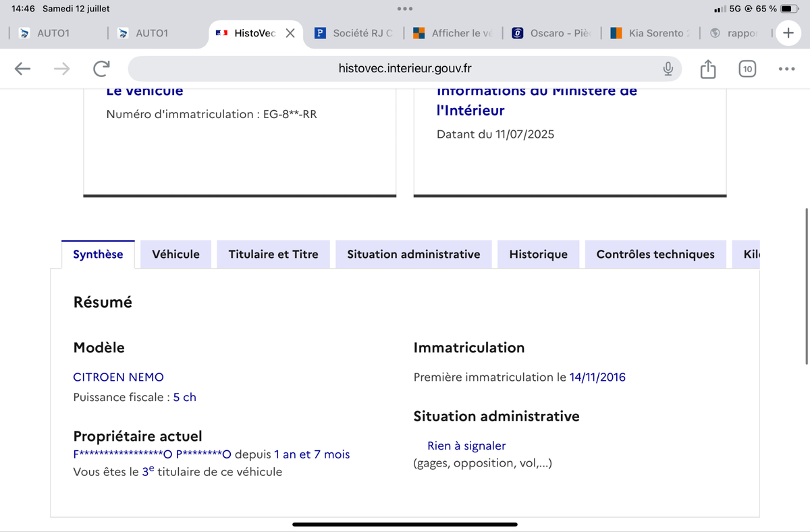Open the Contrôles techniques tab
810x532 pixels.
pyautogui.click(x=655, y=255)
